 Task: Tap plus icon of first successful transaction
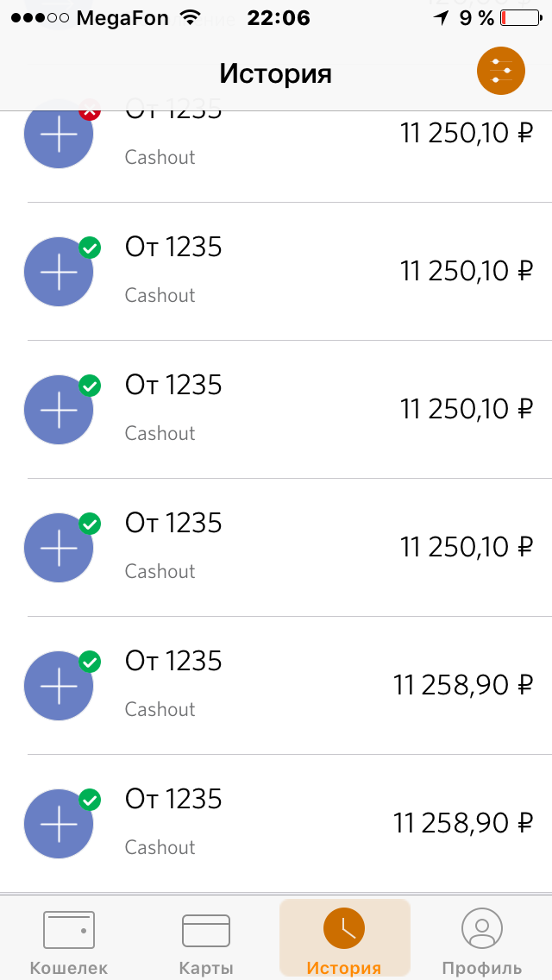(x=59, y=272)
